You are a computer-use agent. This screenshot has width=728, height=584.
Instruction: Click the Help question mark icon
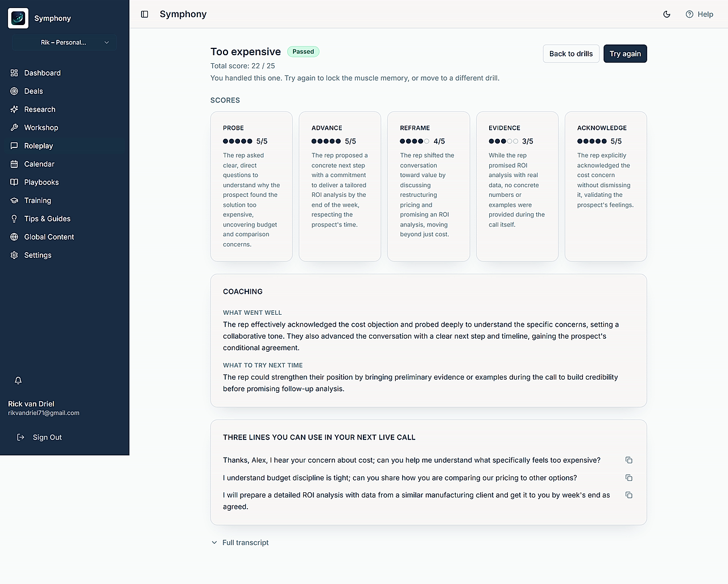point(689,14)
